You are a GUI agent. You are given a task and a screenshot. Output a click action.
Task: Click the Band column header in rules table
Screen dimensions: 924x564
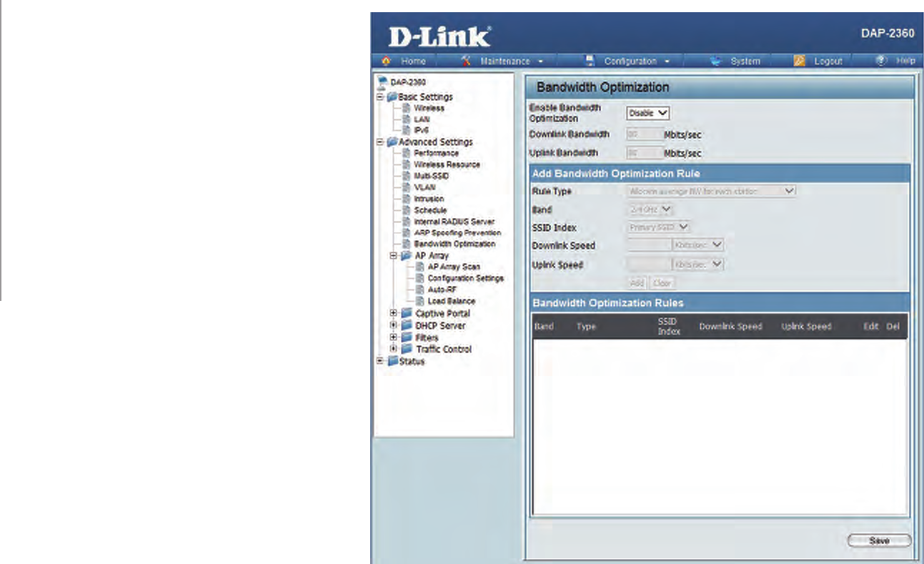[x=544, y=327]
